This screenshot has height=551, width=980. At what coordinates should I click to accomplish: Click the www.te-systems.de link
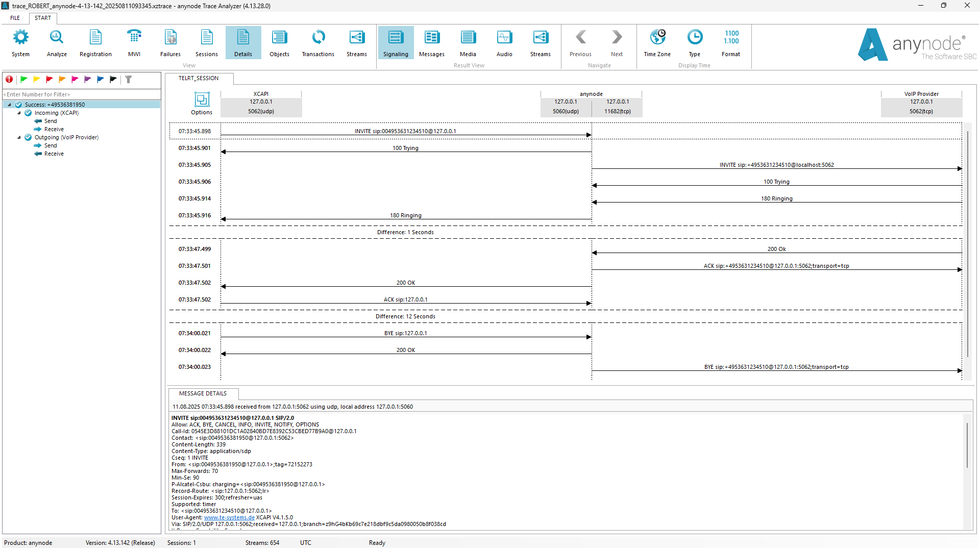229,517
